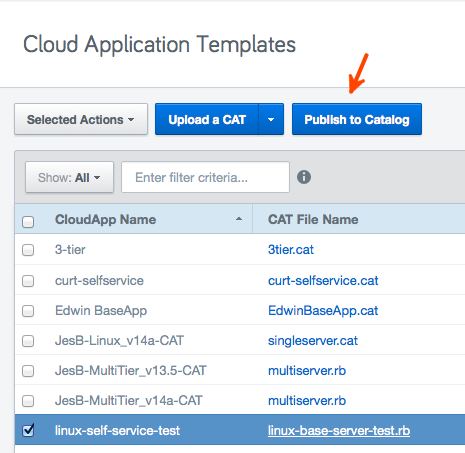465x453 pixels.
Task: Open the linux-base-server-test.rb link
Action: pos(339,431)
